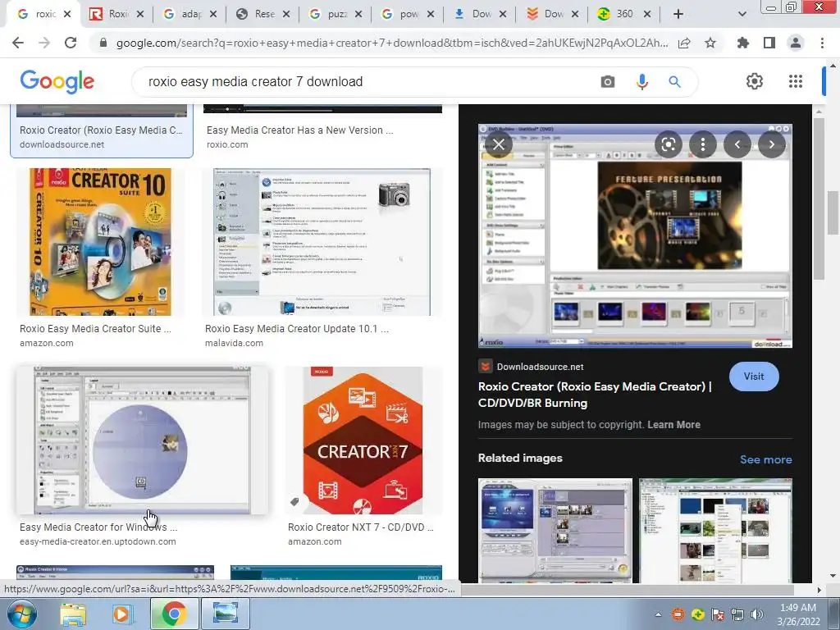Viewport: 840px width, 630px height.
Task: Open the Creator 10 Suite box image
Action: (101, 242)
